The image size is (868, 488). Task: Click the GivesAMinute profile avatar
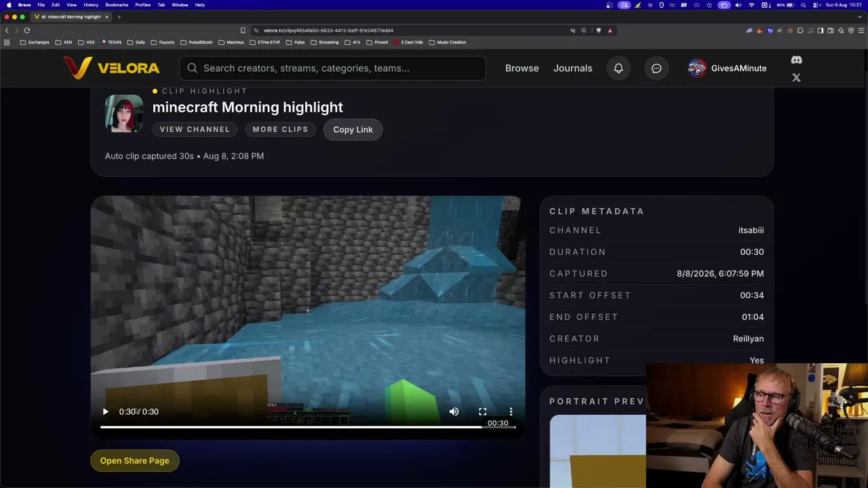[696, 68]
